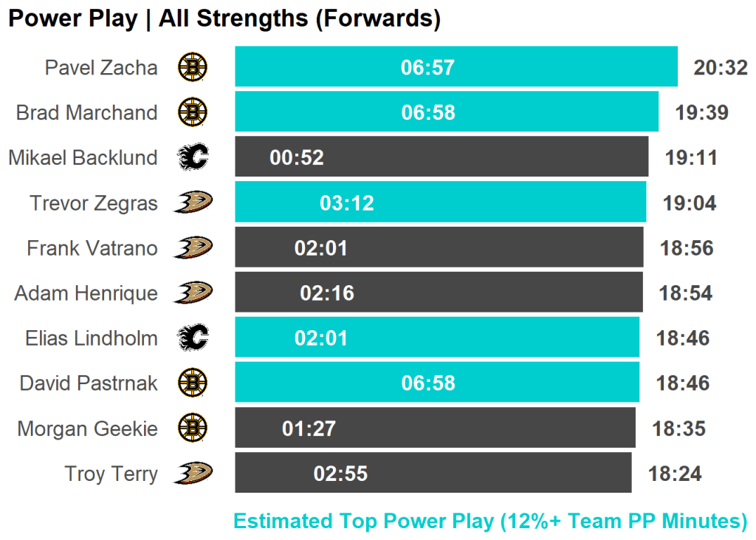The height and width of the screenshot is (540, 756).
Task: Select Mikael Backlund's gray bar showing 00:52
Action: (x=441, y=157)
